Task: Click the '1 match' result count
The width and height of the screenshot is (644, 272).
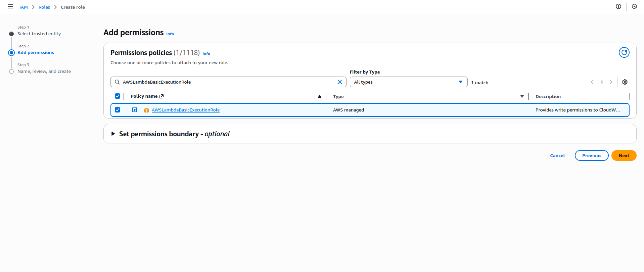Action: [480, 83]
